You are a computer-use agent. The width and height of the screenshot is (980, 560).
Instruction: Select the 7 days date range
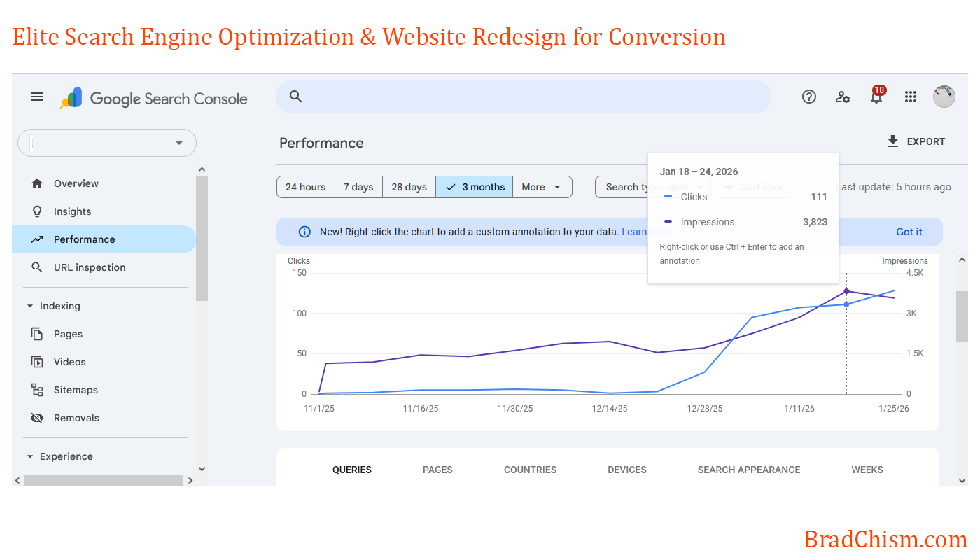pyautogui.click(x=358, y=187)
